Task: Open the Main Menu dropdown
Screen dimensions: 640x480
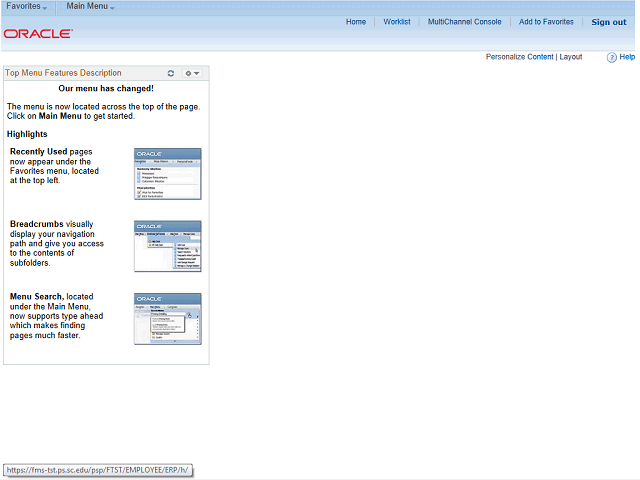Action: [90, 7]
